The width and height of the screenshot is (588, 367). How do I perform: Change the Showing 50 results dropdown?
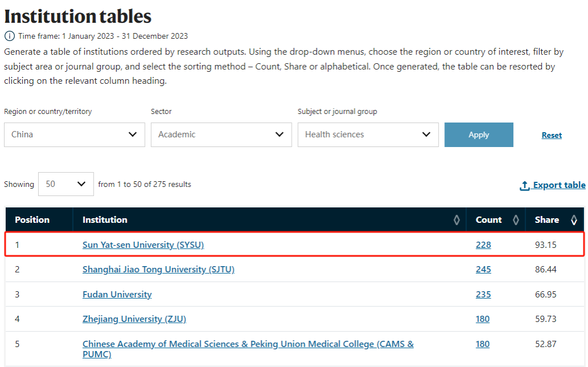pos(66,184)
